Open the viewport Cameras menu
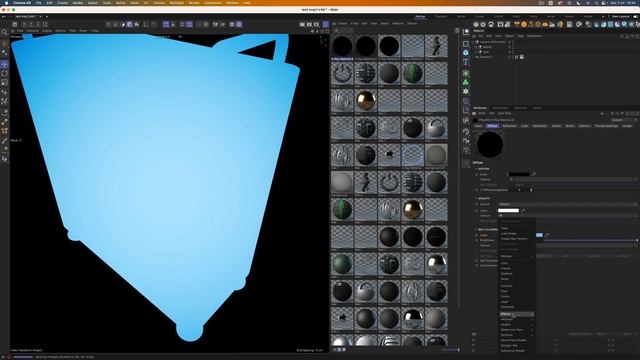Viewport: 640px width, 360px height. tap(33, 31)
